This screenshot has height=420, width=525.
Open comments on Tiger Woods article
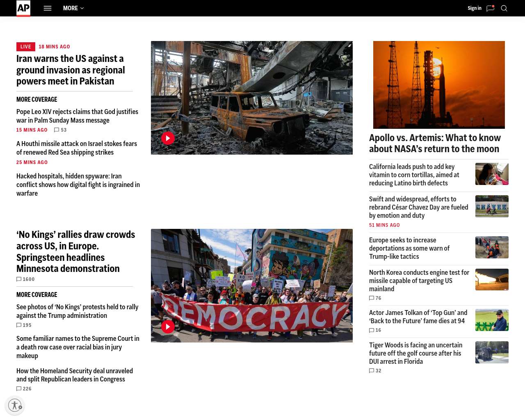pyautogui.click(x=375, y=371)
